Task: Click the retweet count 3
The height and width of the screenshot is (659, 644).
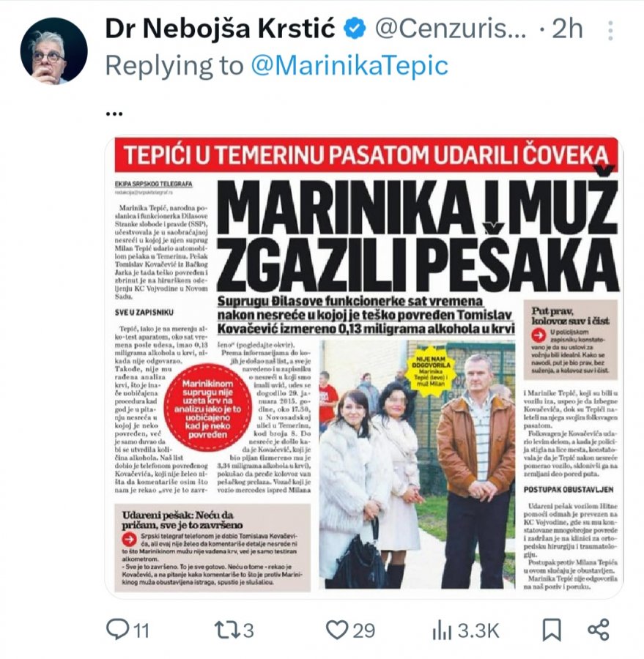Action: click(248, 631)
